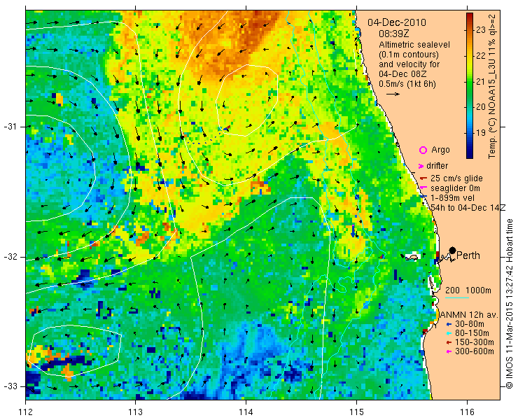Click the red 150-300m ANMN arrow symbol
The image size is (518, 420).
point(449,343)
